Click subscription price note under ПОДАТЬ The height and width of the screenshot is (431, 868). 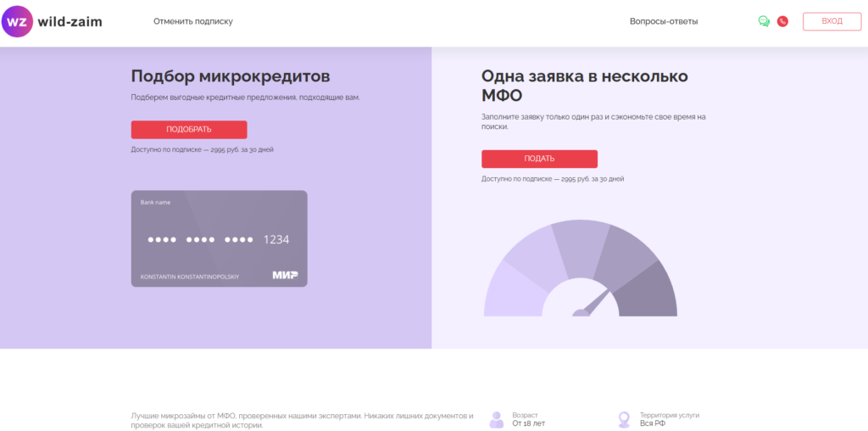tap(553, 179)
